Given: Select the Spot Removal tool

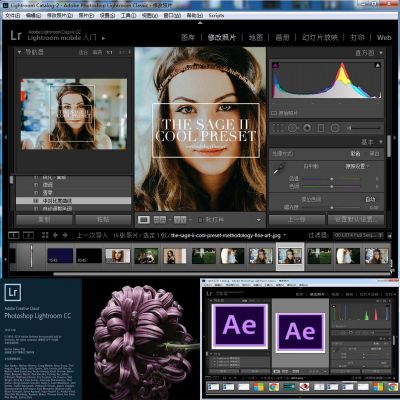Looking at the screenshot, I should (293, 128).
